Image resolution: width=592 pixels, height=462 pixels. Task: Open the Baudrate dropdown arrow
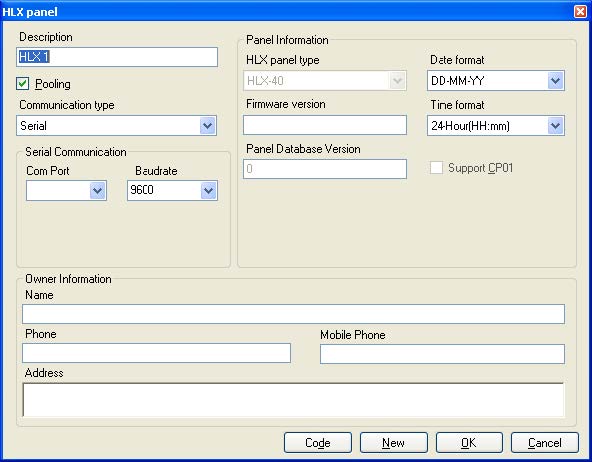pos(208,190)
